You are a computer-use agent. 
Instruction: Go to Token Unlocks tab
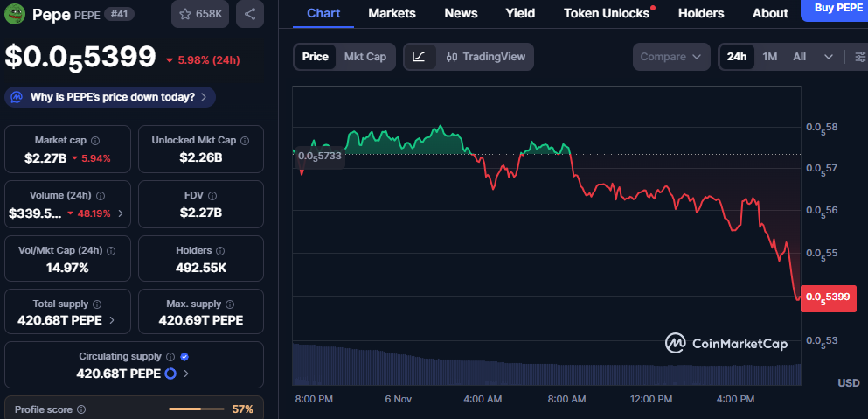click(x=607, y=13)
